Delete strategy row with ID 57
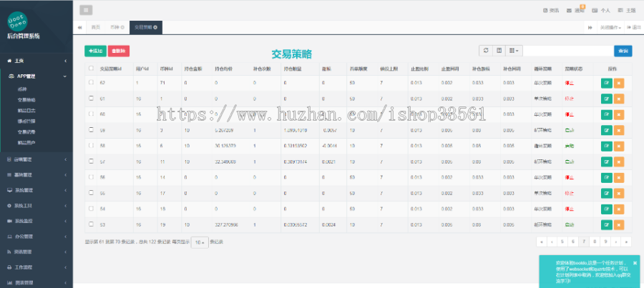This screenshot has height=288, width=644. tap(619, 162)
